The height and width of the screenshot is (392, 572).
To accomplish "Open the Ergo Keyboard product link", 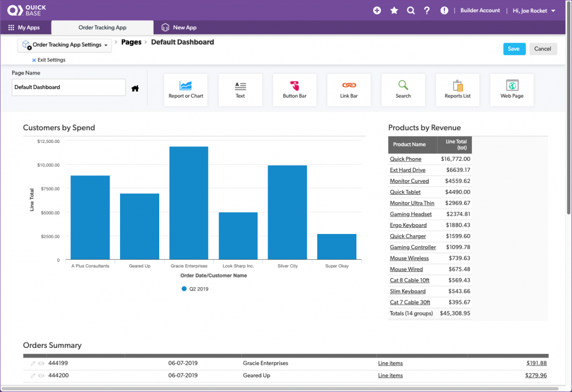I will click(x=408, y=225).
